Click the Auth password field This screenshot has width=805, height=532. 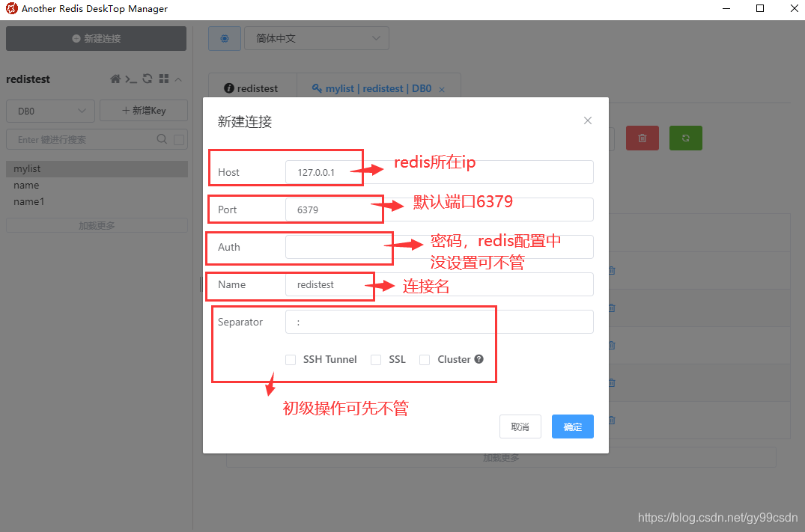440,247
